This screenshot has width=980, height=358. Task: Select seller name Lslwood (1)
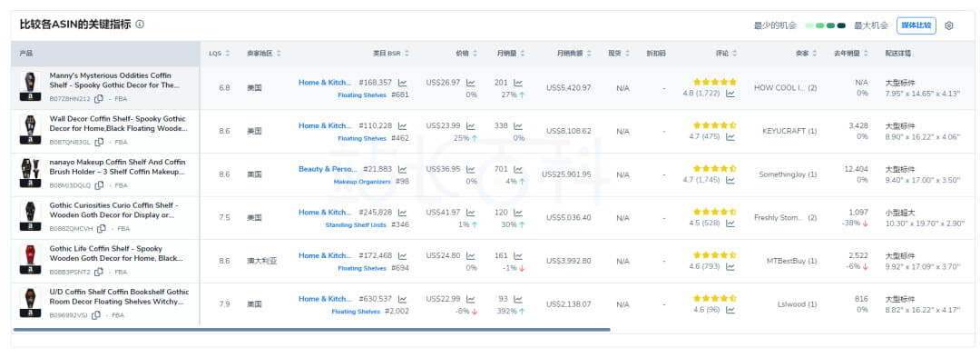797,304
